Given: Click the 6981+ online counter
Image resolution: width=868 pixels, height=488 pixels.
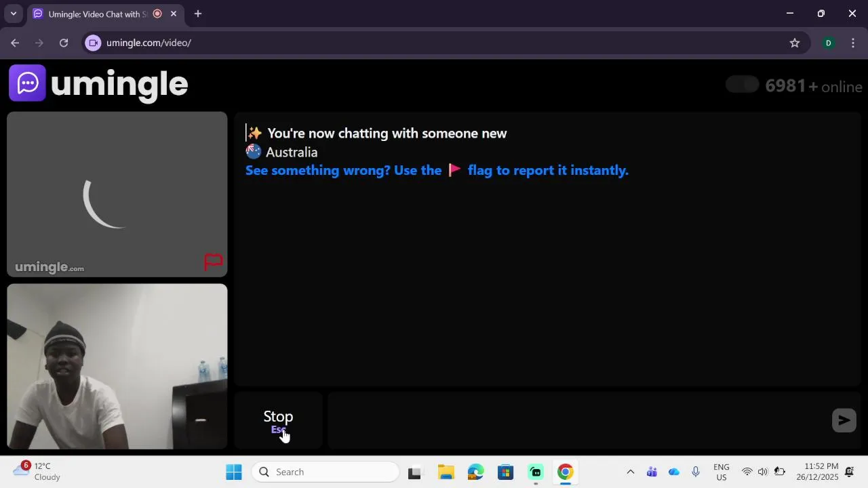Looking at the screenshot, I should coord(814,86).
